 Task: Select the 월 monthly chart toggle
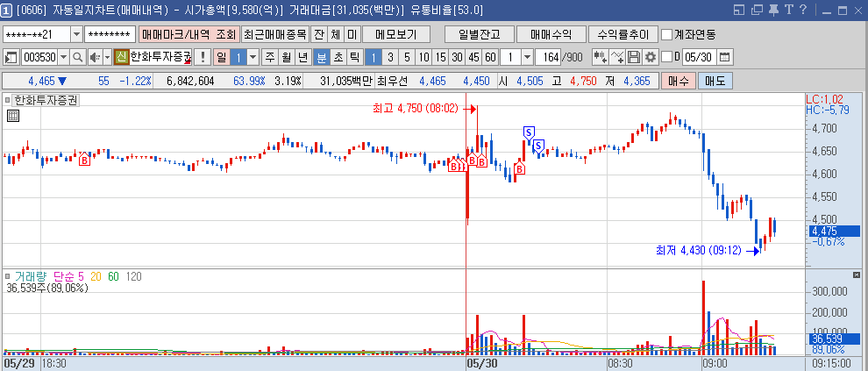coord(286,57)
